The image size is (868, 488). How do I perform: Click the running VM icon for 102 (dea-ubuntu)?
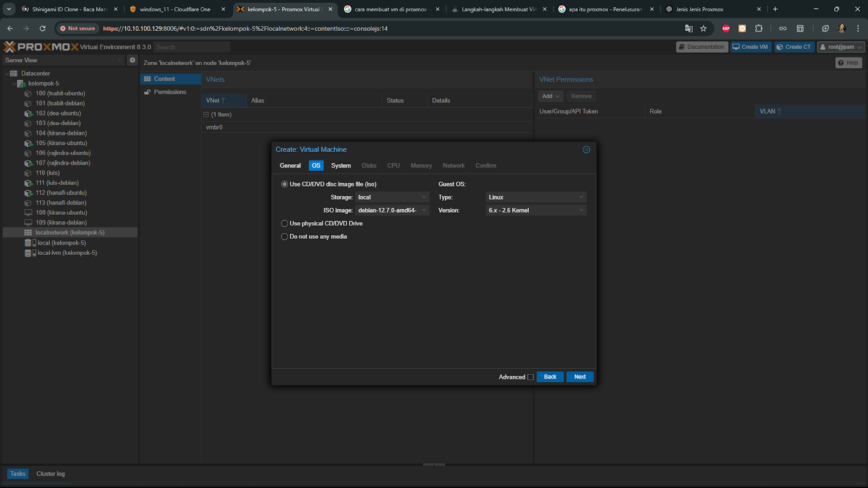(x=28, y=113)
